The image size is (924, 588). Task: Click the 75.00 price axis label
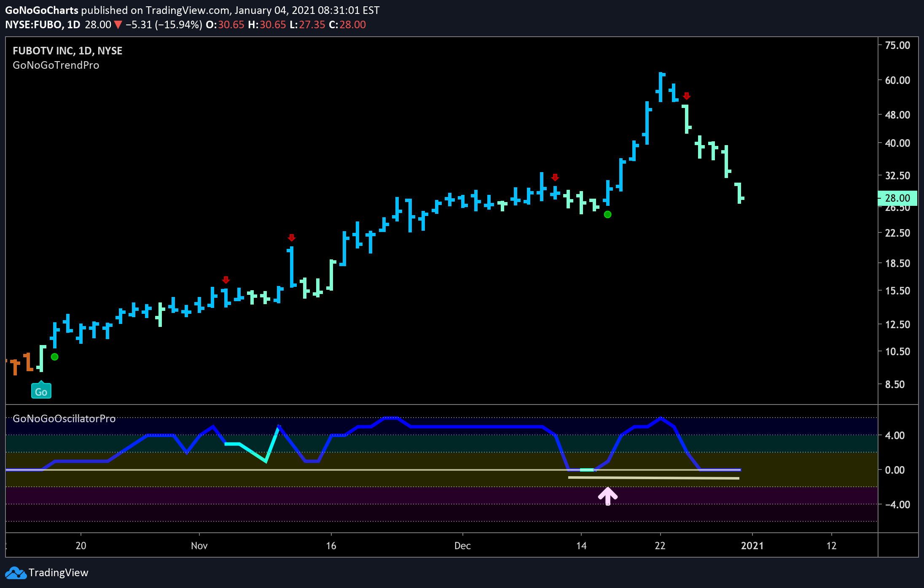click(x=897, y=45)
